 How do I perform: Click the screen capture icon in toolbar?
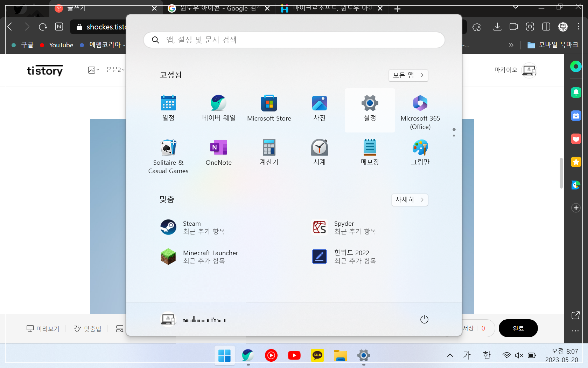pyautogui.click(x=530, y=27)
